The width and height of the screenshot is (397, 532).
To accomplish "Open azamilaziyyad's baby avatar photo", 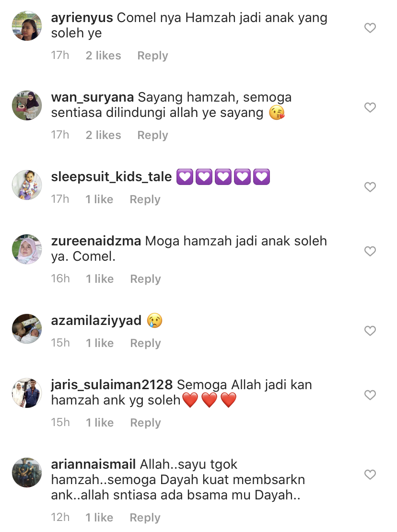I will click(27, 329).
